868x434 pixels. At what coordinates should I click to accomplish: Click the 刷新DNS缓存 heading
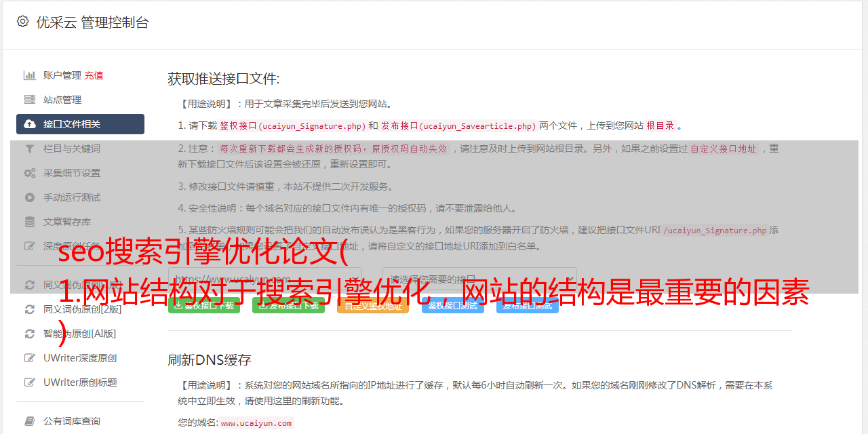(210, 359)
